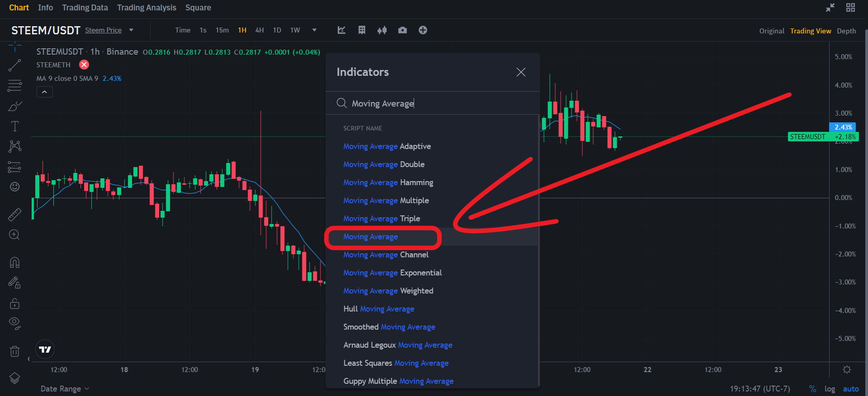Select the 15m interval
Image resolution: width=868 pixels, height=396 pixels.
coord(222,30)
